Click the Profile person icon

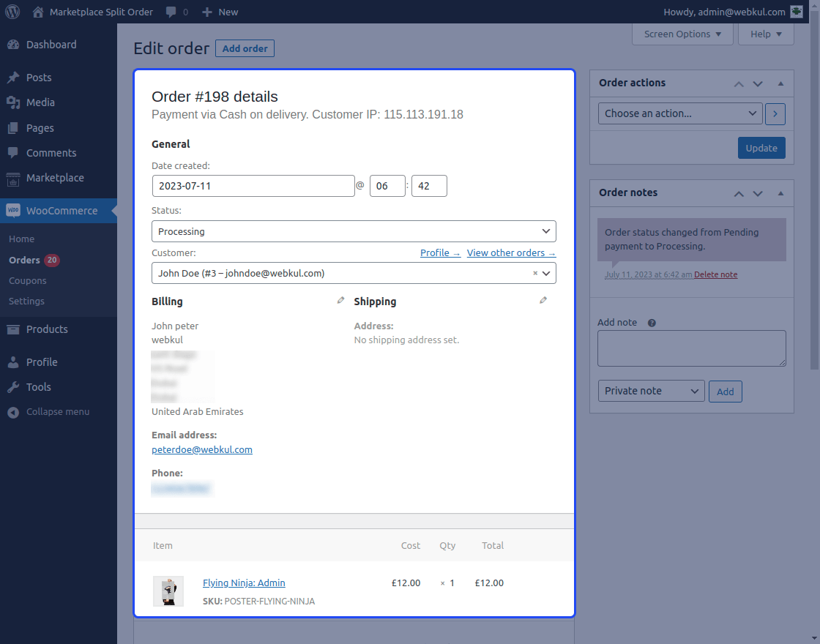[x=13, y=362]
